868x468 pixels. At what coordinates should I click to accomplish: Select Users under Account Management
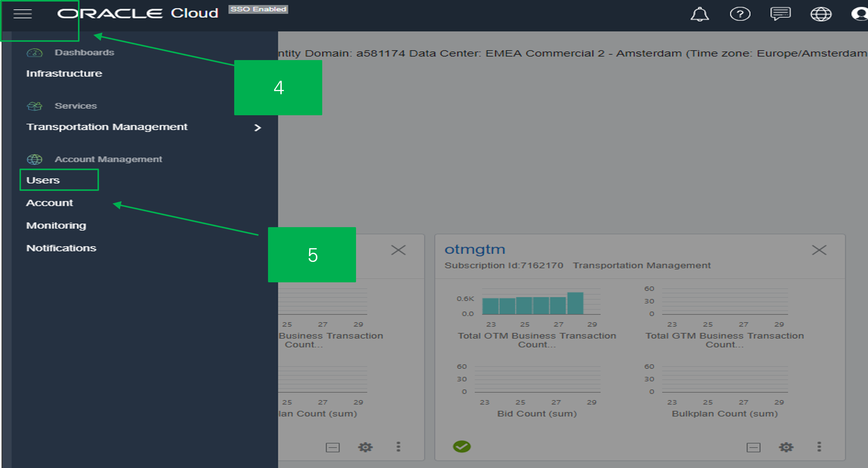[43, 180]
